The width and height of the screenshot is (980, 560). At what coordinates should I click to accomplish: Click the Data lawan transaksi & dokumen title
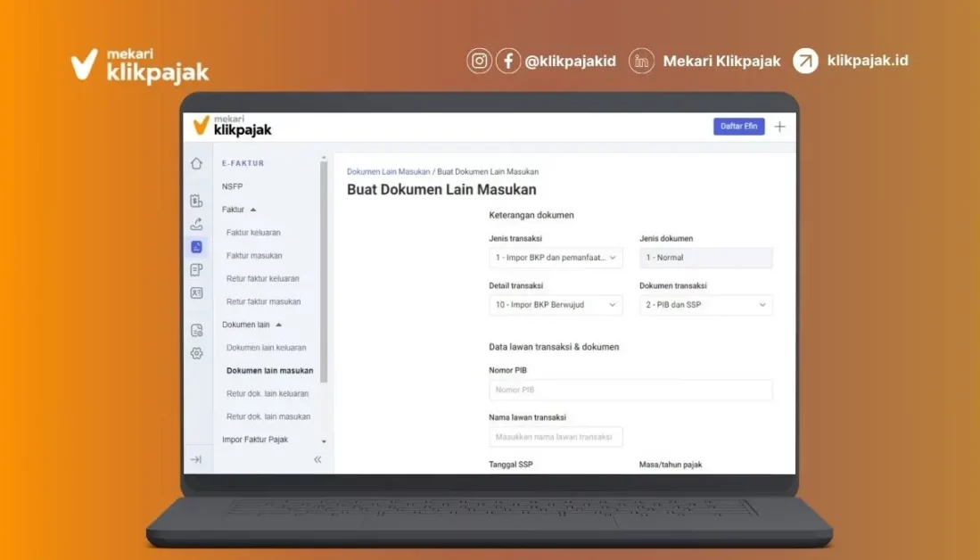tap(554, 347)
